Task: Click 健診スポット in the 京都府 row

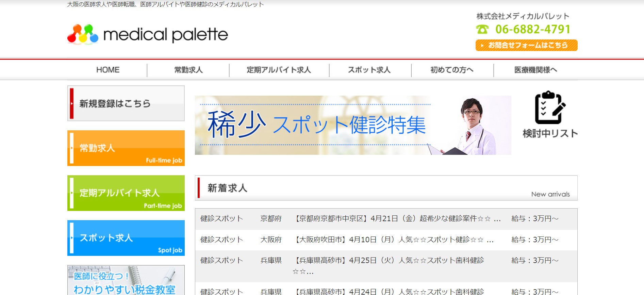Action: click(x=222, y=219)
